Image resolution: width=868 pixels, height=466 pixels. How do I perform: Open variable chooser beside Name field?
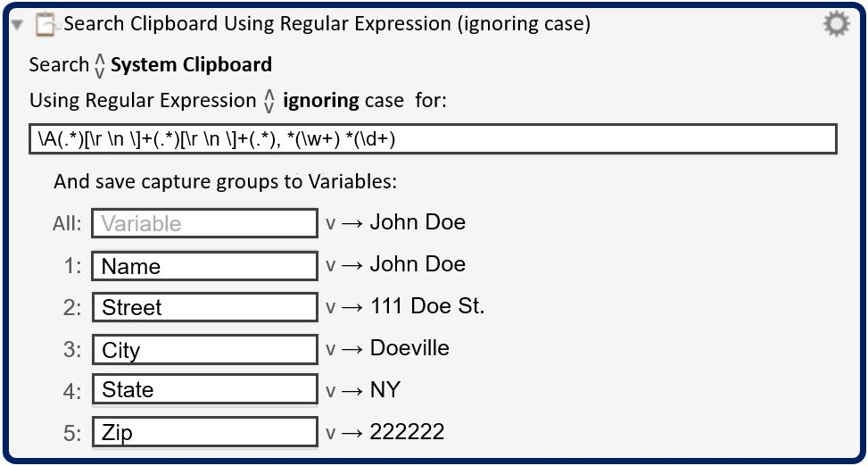pyautogui.click(x=330, y=266)
